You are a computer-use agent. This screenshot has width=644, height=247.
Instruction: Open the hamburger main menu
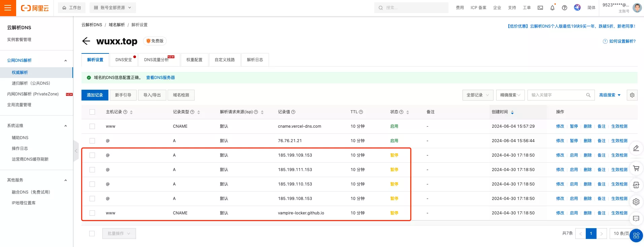[8, 8]
